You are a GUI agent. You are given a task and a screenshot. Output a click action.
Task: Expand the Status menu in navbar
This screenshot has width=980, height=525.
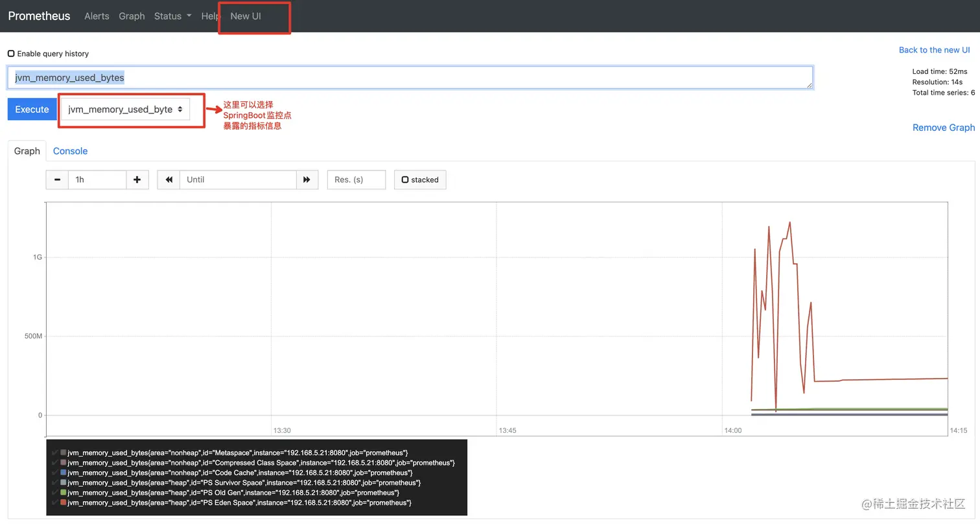172,16
